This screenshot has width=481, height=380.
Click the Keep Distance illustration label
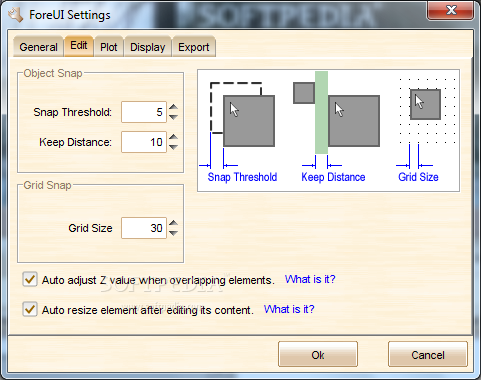point(333,177)
